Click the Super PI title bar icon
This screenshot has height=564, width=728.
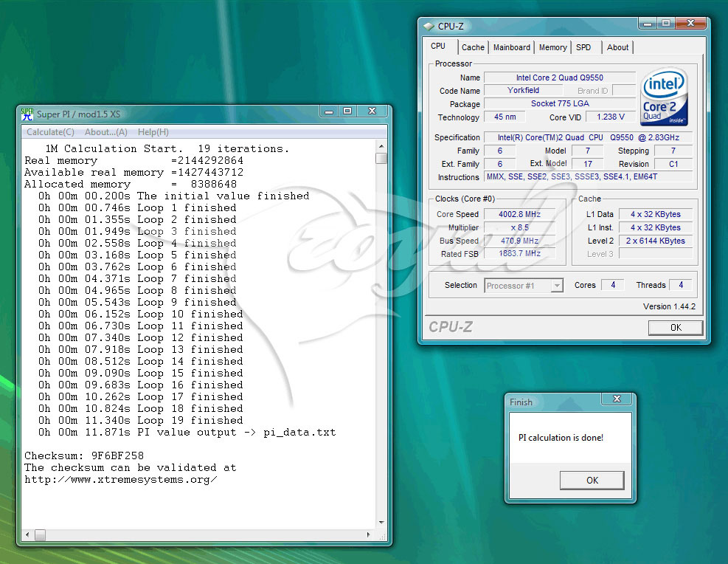pos(27,114)
